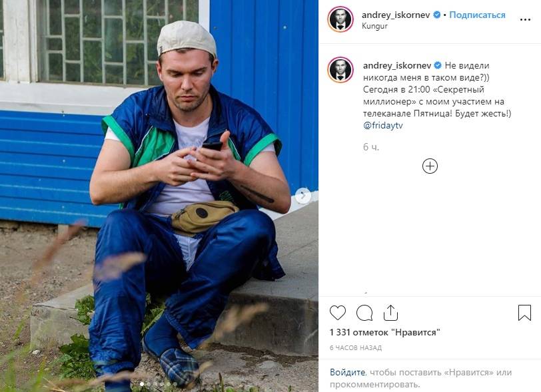This screenshot has height=392, width=541.
Task: Open andrey_iskornev username in post header
Action: pos(396,15)
